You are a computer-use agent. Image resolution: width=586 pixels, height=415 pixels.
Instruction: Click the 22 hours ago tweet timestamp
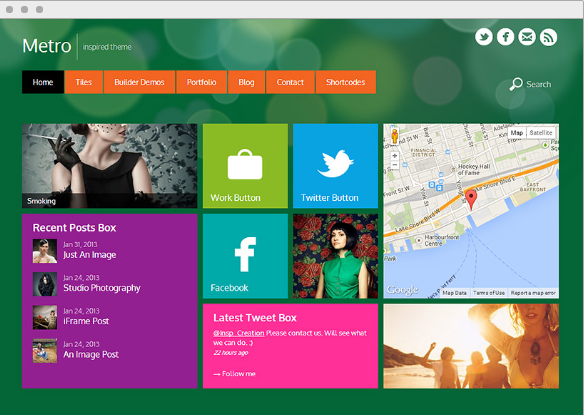coord(231,353)
